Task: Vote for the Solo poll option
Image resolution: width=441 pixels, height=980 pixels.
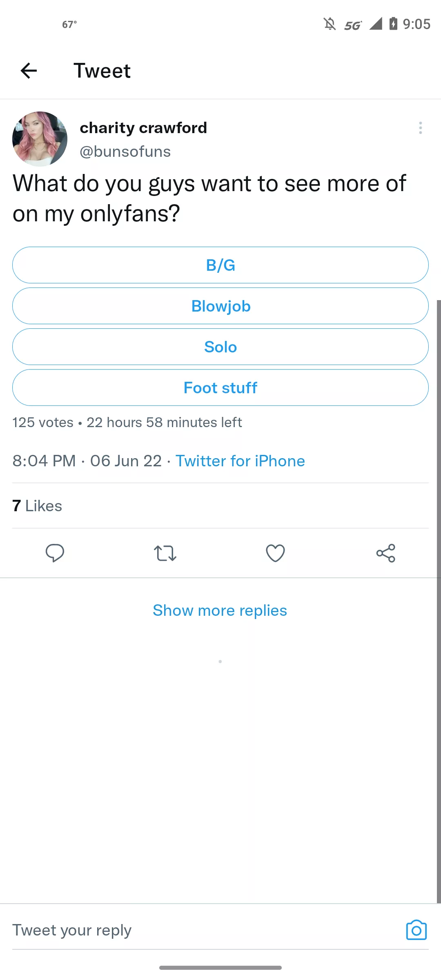Action: pyautogui.click(x=220, y=347)
